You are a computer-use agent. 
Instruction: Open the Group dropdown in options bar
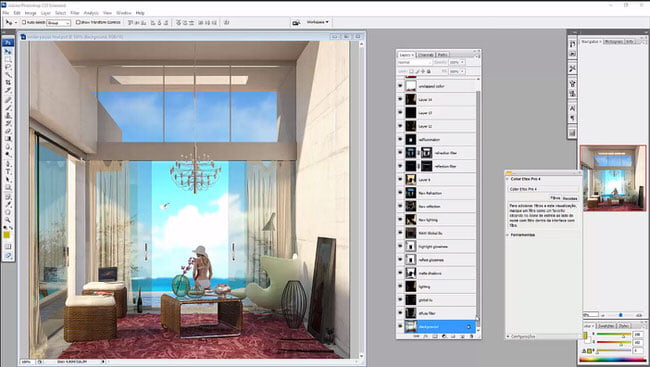pos(58,23)
